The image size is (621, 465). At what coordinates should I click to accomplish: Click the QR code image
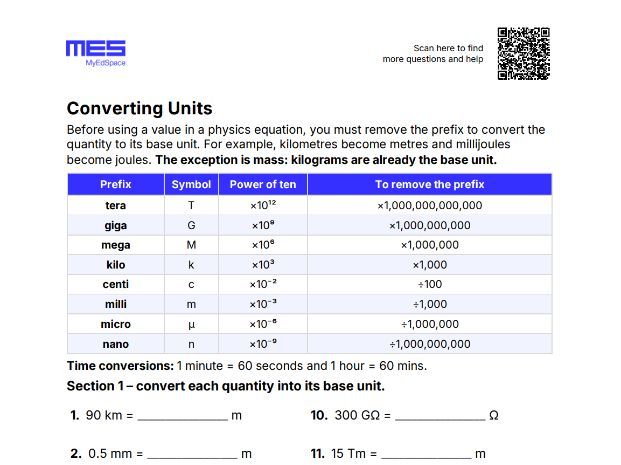tap(524, 53)
